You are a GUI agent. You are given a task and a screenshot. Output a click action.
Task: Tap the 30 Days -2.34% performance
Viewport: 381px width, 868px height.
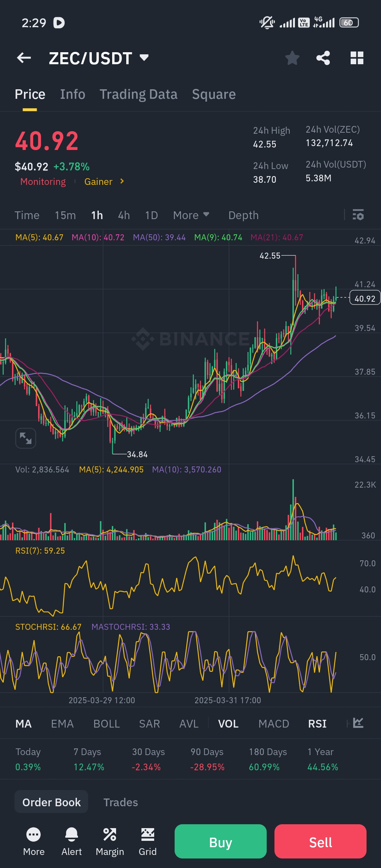tap(148, 759)
